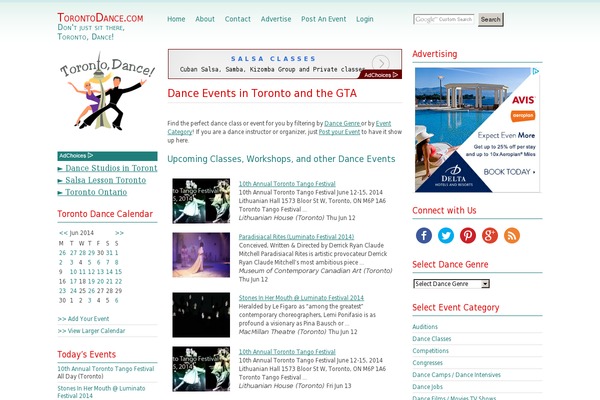Select the Competitions event category
The height and width of the screenshot is (400, 600).
[x=430, y=351]
